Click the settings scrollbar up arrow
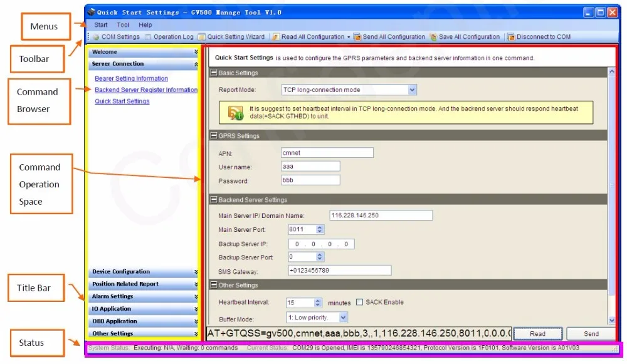The image size is (627, 364). tap(611, 72)
